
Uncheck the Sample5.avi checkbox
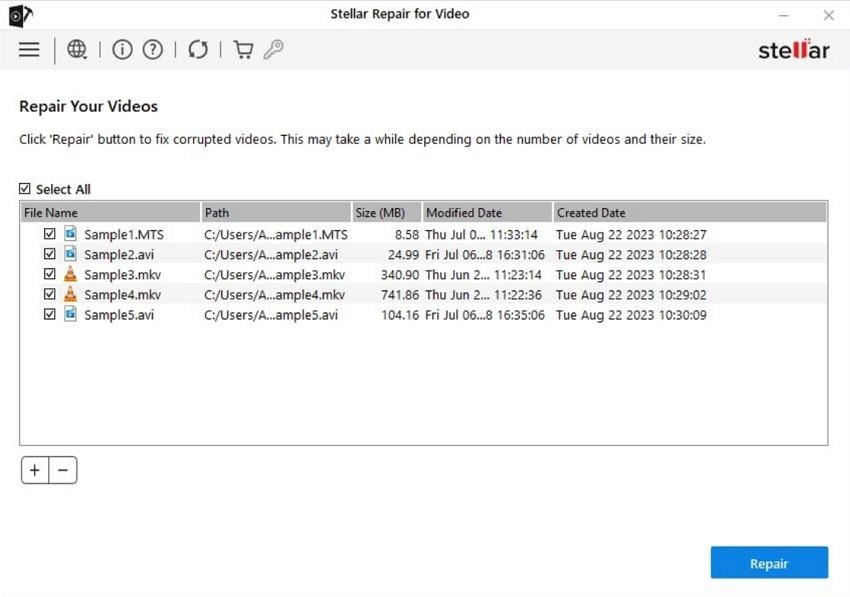click(50, 314)
